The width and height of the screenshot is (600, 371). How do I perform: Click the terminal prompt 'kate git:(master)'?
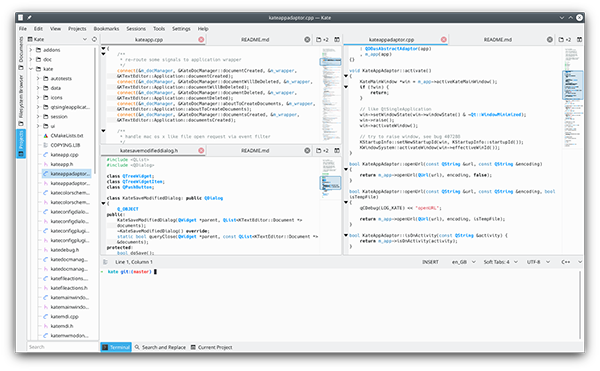pos(129,272)
